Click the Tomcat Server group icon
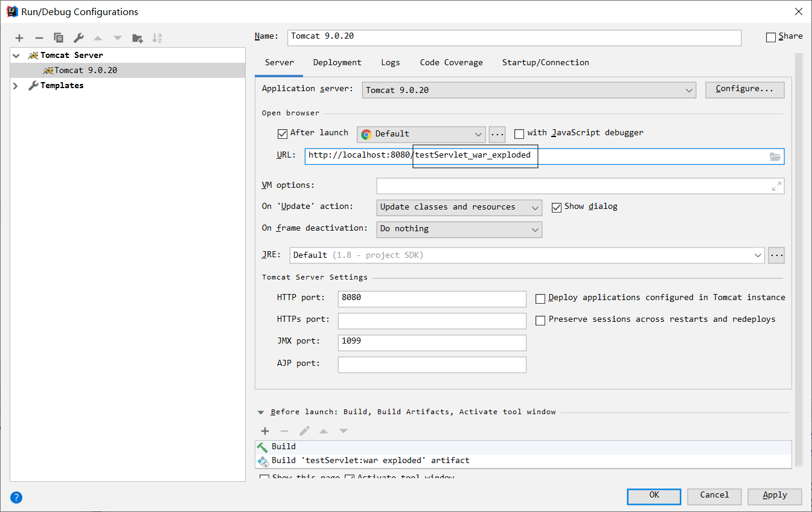 [x=33, y=56]
